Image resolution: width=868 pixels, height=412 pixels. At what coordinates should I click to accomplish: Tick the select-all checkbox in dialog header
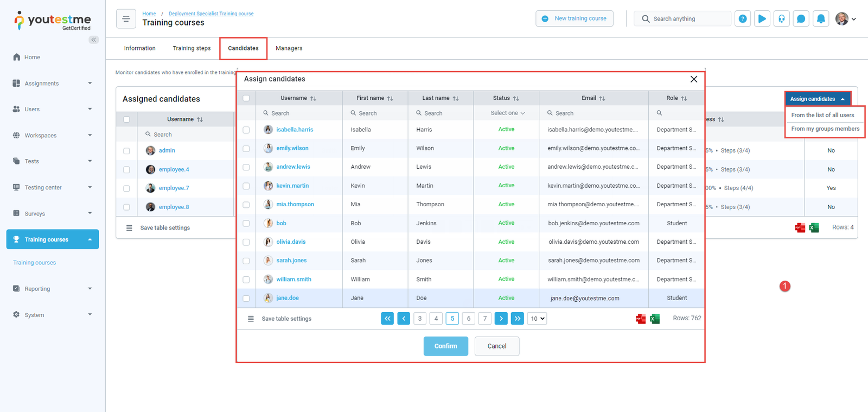[246, 98]
